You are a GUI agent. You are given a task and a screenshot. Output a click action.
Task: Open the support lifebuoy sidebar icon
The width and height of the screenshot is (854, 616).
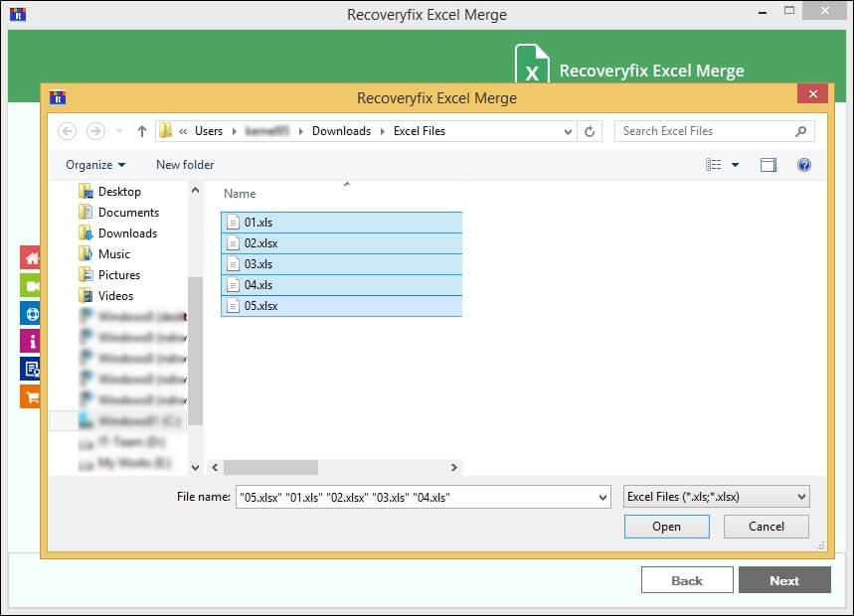click(x=31, y=313)
